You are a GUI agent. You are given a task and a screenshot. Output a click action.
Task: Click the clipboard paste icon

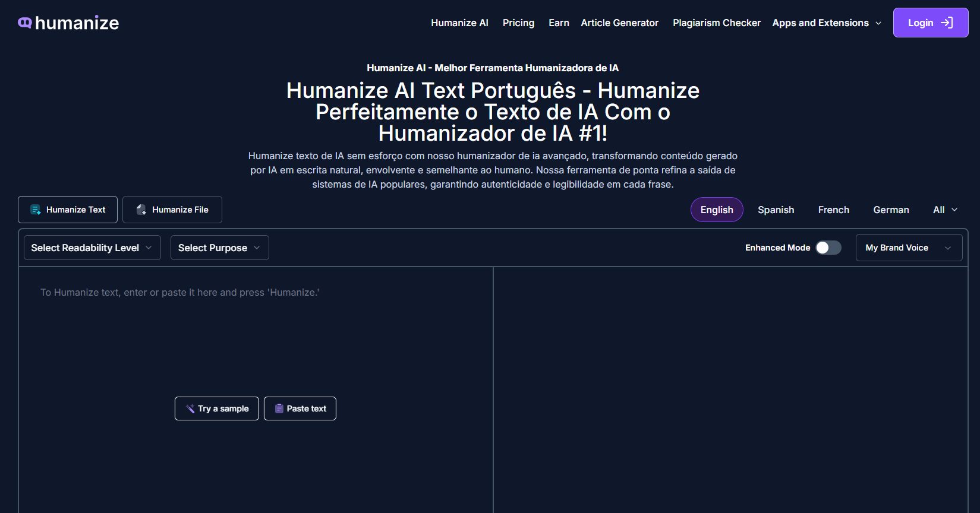279,408
